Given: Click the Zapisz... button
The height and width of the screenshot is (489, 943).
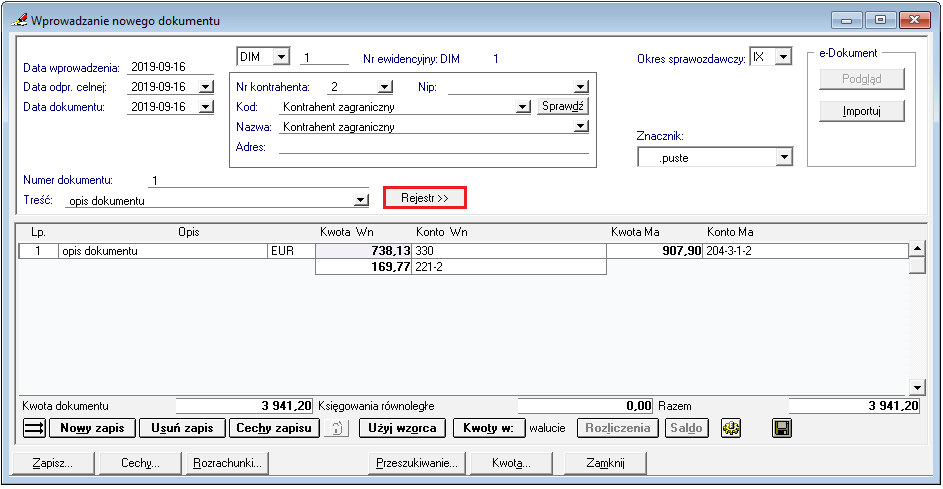Looking at the screenshot, I should tap(53, 463).
